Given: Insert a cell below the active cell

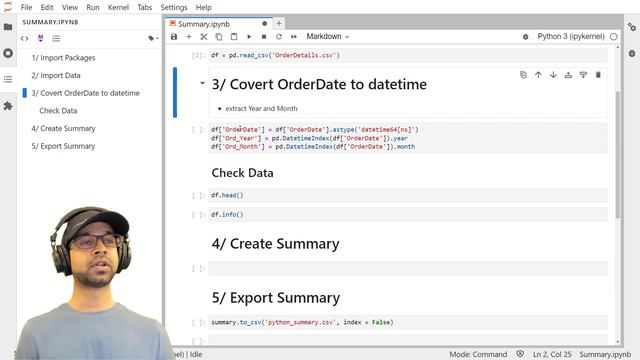Looking at the screenshot, I should click(x=583, y=75).
